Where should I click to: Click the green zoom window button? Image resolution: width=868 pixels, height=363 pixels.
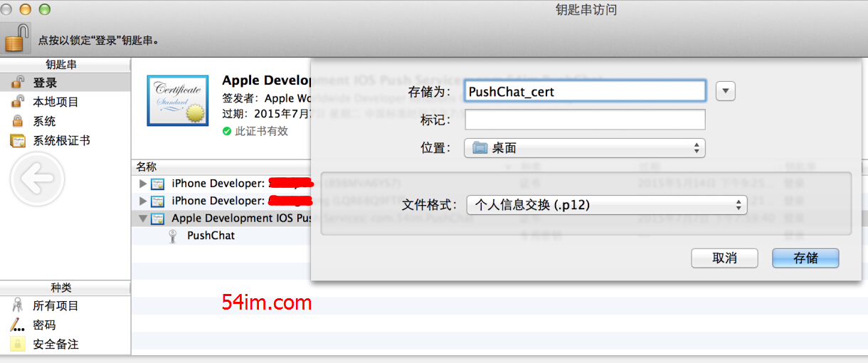[44, 9]
